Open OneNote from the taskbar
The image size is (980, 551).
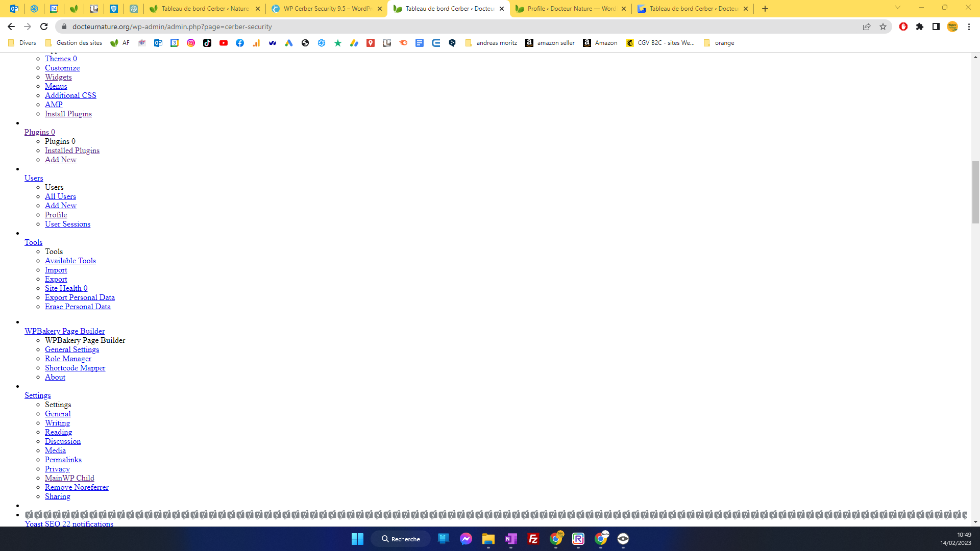pos(510,538)
